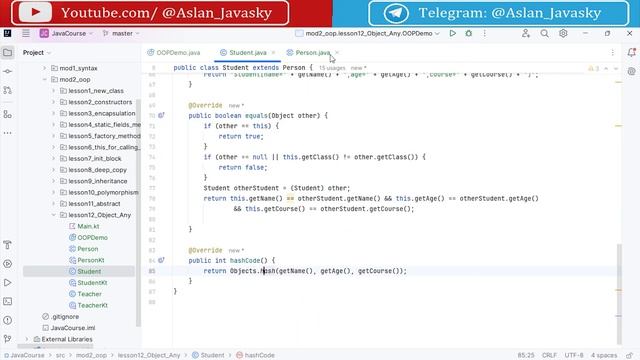Screen dimensions: 640x360
Task: Open editor tabs options menu
Action: (x=612, y=52)
